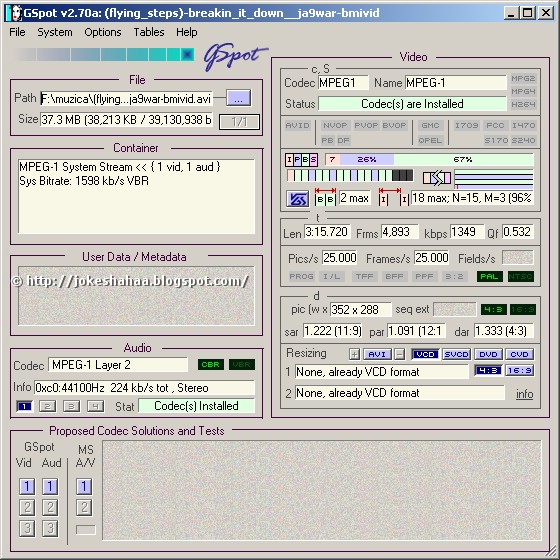
Task: Click the 4:3 indicator beside seq ext
Action: click(494, 309)
